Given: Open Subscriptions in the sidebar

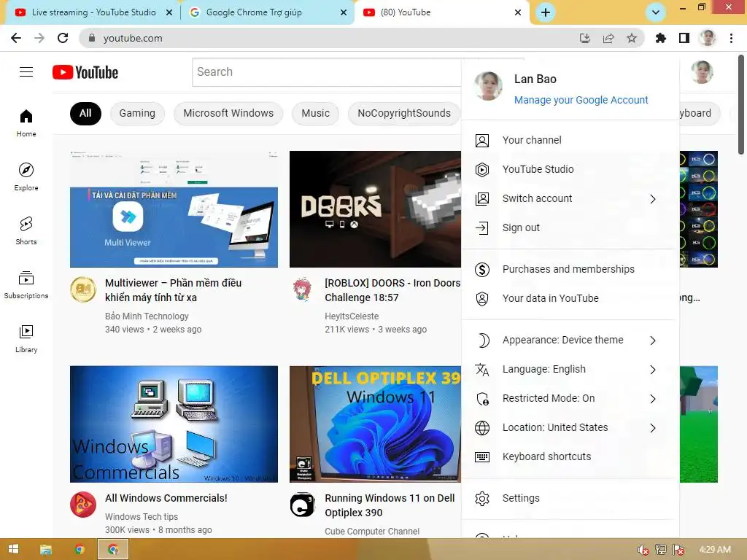Looking at the screenshot, I should tap(26, 284).
